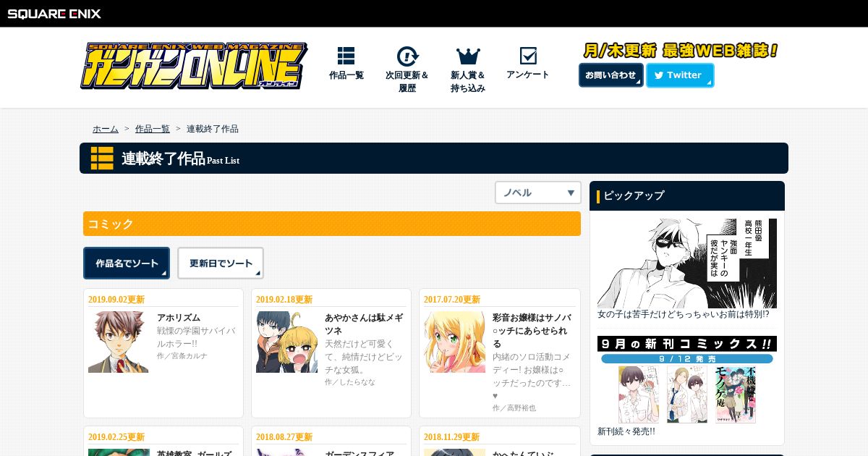Click 月/木更新 最強WEB雑誌! slogan
Viewport: 868px width, 456px height.
point(681,51)
